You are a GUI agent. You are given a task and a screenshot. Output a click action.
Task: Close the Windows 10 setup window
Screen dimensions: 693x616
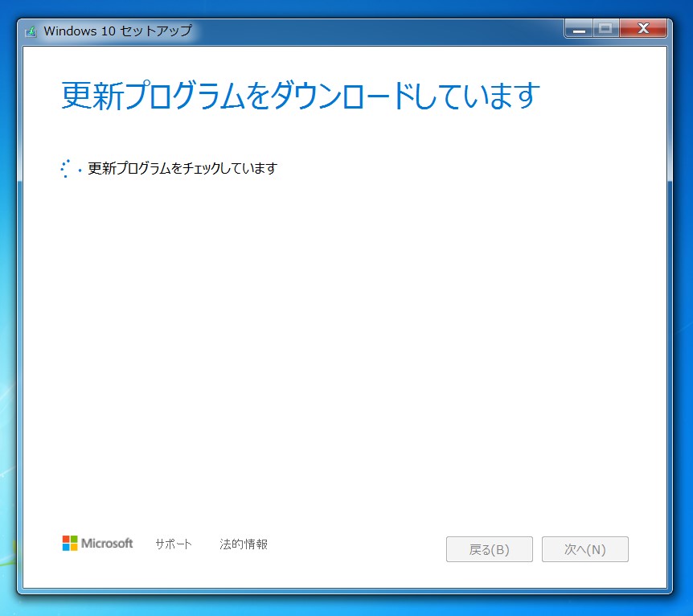coord(643,27)
